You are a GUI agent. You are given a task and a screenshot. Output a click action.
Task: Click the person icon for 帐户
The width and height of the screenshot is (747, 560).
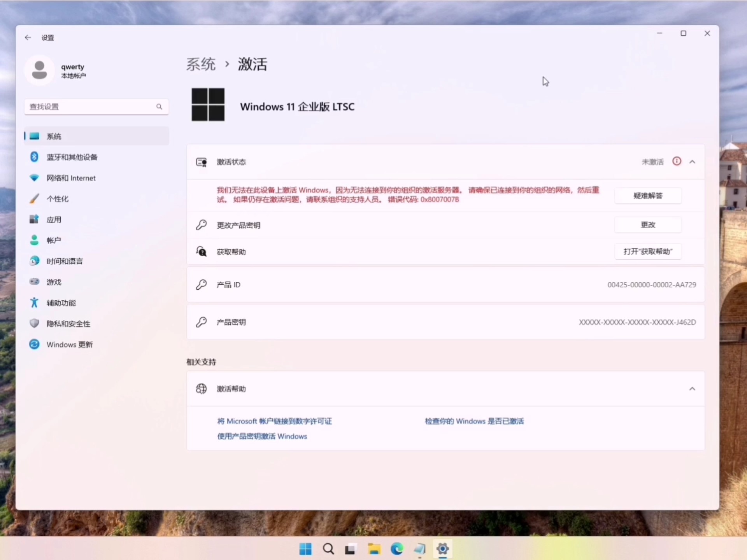click(34, 240)
